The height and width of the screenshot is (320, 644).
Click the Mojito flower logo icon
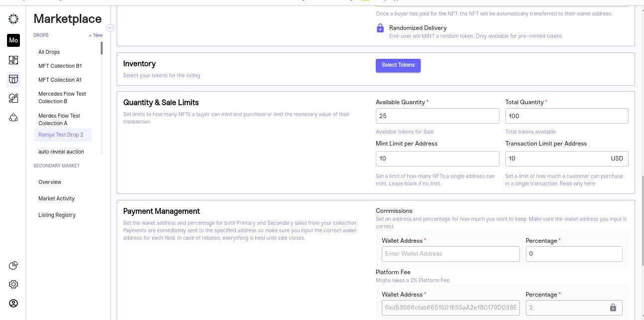(x=13, y=19)
